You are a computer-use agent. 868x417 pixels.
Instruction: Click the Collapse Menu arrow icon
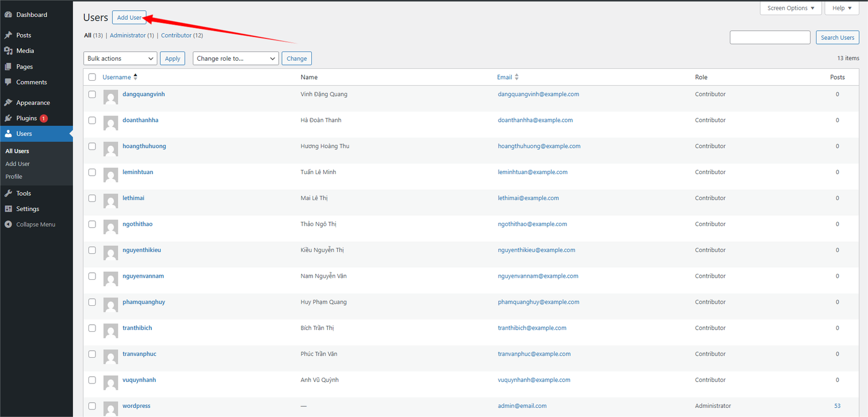pyautogui.click(x=8, y=224)
